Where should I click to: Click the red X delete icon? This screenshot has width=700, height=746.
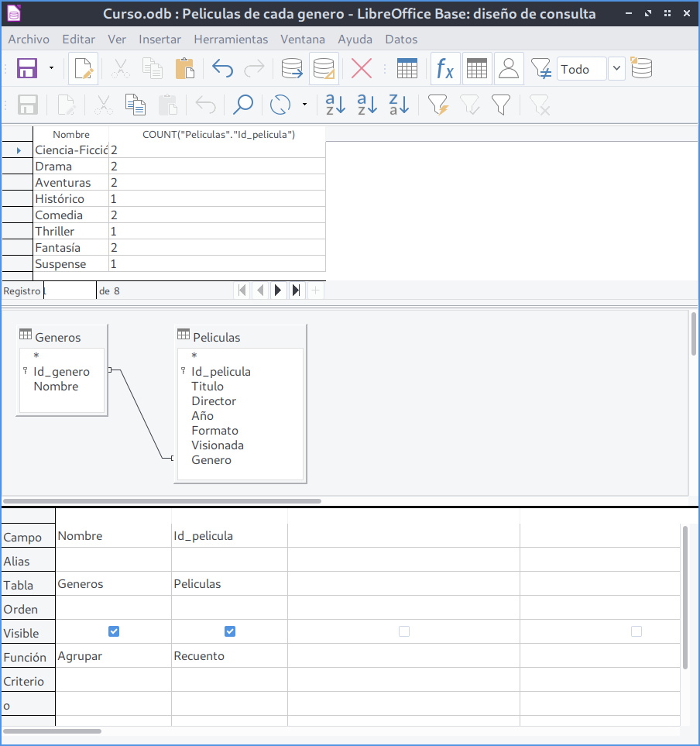(x=362, y=68)
